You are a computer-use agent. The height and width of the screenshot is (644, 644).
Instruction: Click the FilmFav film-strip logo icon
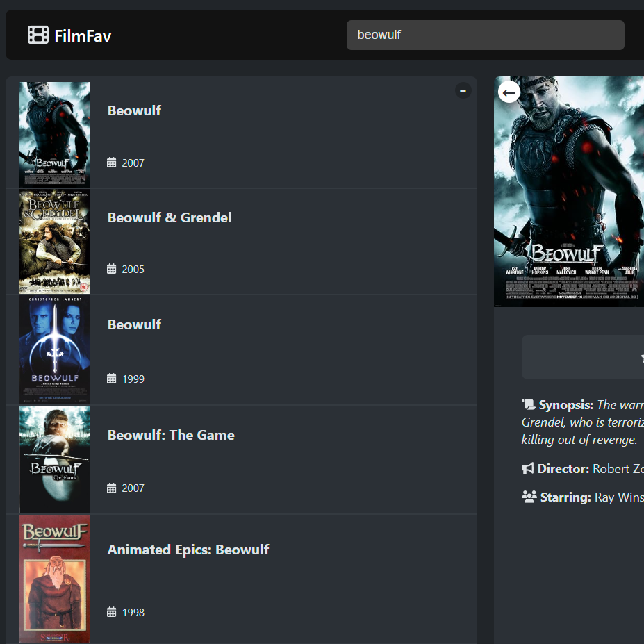tap(38, 35)
